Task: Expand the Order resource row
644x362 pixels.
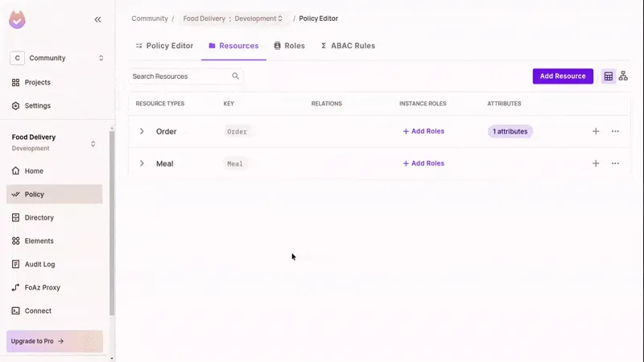Action: [142, 131]
